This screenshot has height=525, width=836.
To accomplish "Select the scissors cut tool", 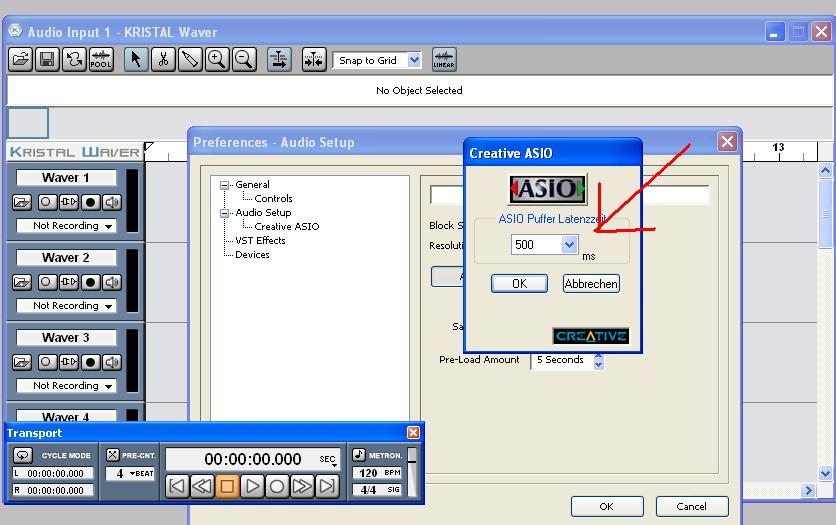I will (163, 59).
